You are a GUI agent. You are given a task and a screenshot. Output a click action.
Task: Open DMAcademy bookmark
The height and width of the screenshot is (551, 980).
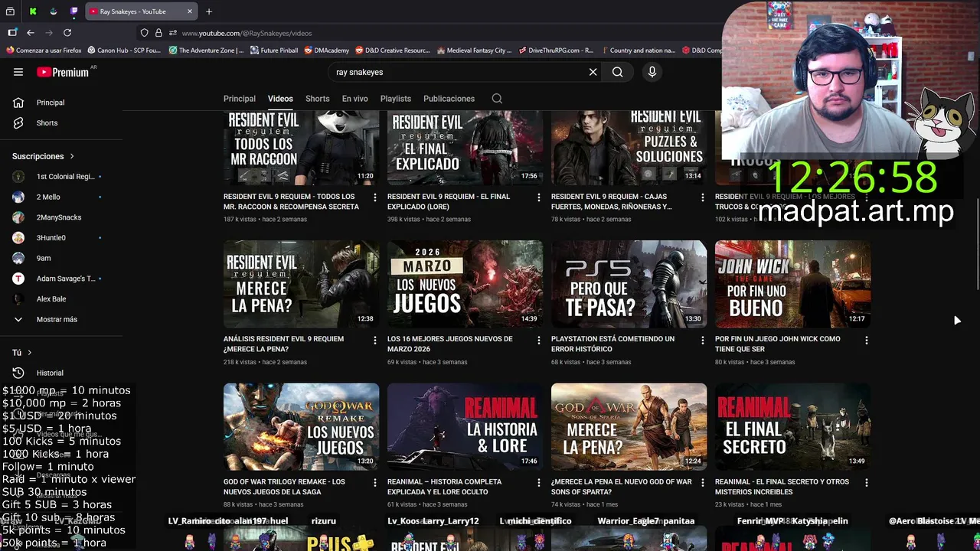[327, 51]
